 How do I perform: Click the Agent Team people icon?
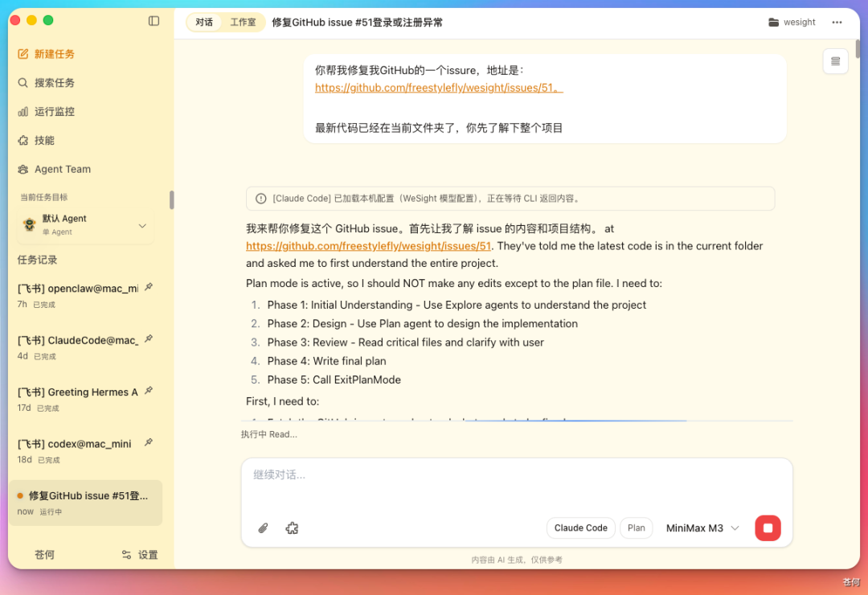(x=23, y=169)
